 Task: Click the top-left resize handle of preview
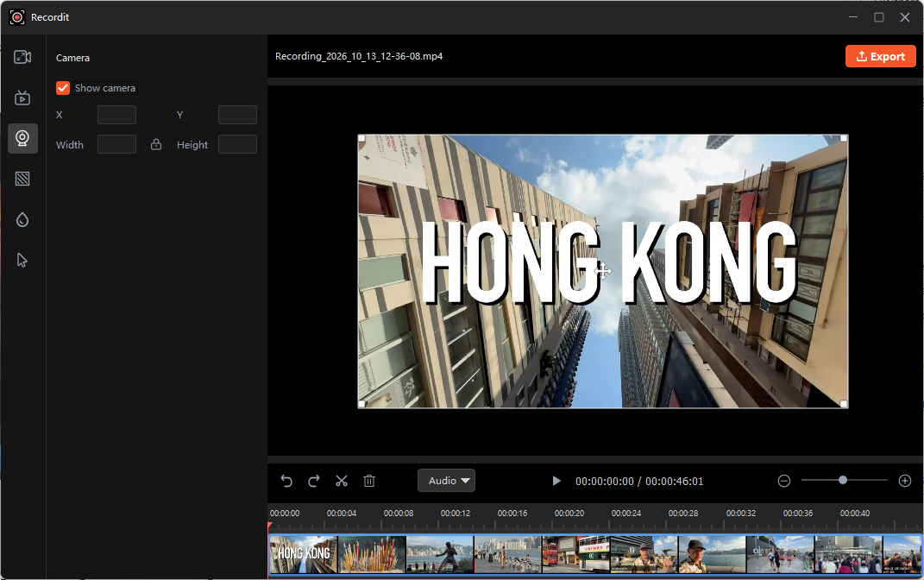pos(361,138)
